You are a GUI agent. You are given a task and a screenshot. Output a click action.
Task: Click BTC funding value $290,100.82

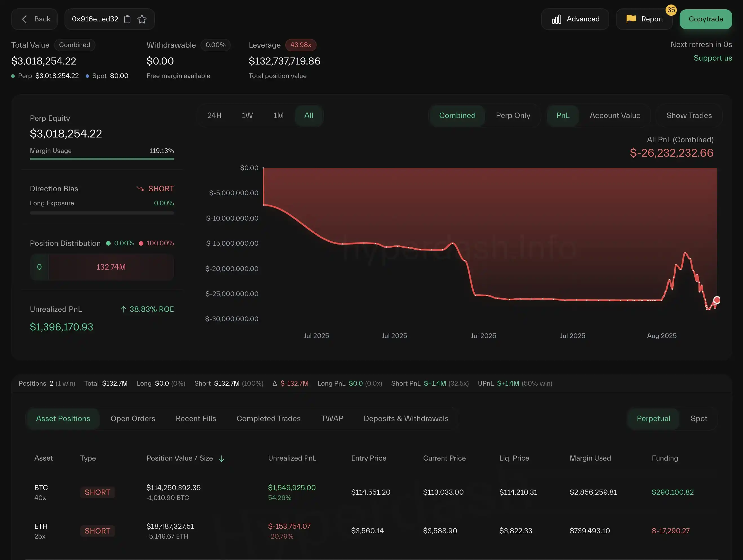pyautogui.click(x=673, y=492)
